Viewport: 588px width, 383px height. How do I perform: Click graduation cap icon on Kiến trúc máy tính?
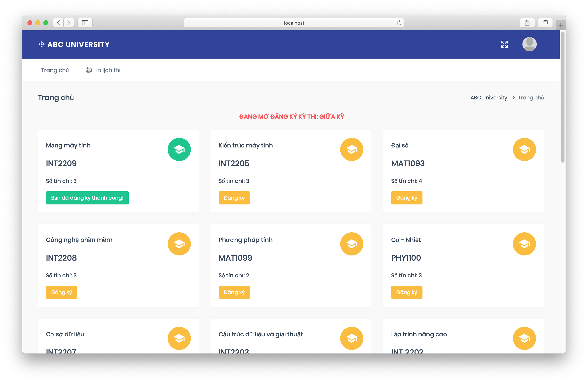pos(352,149)
